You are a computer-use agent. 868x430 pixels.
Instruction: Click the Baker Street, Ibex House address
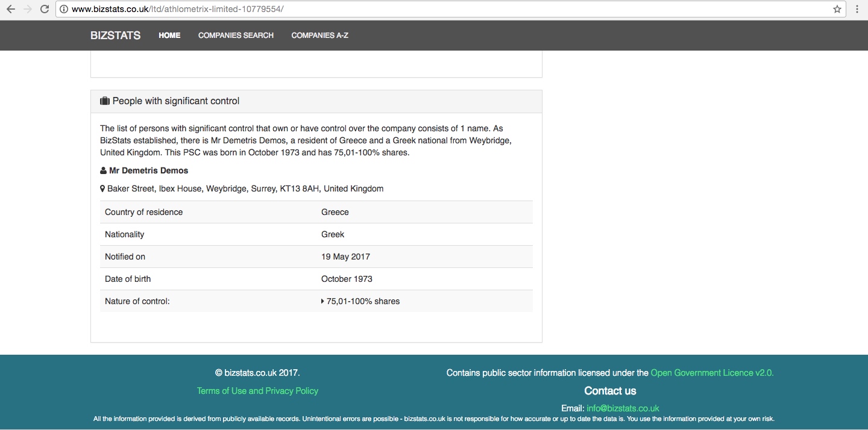pyautogui.click(x=245, y=189)
